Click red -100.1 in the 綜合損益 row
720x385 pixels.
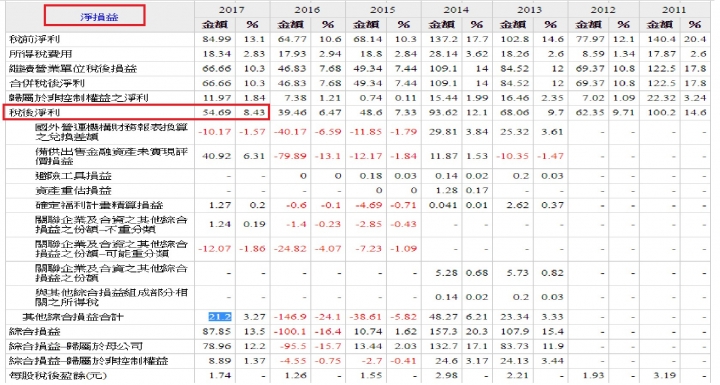click(x=290, y=332)
